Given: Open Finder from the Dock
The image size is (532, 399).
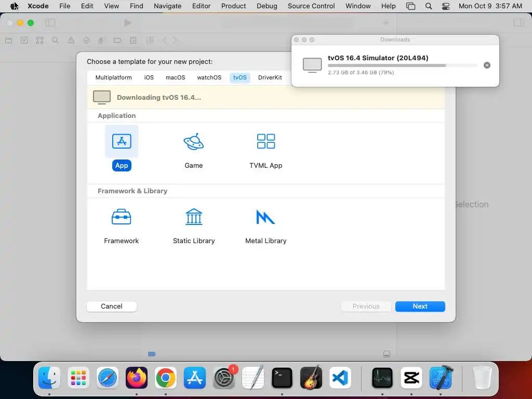Looking at the screenshot, I should point(49,378).
